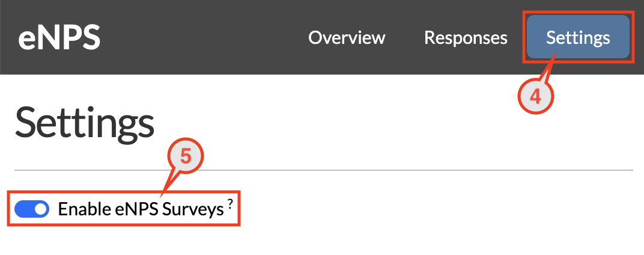This screenshot has height=255, width=644.
Task: Return home by clicking the white eNPS title
Action: point(59,38)
